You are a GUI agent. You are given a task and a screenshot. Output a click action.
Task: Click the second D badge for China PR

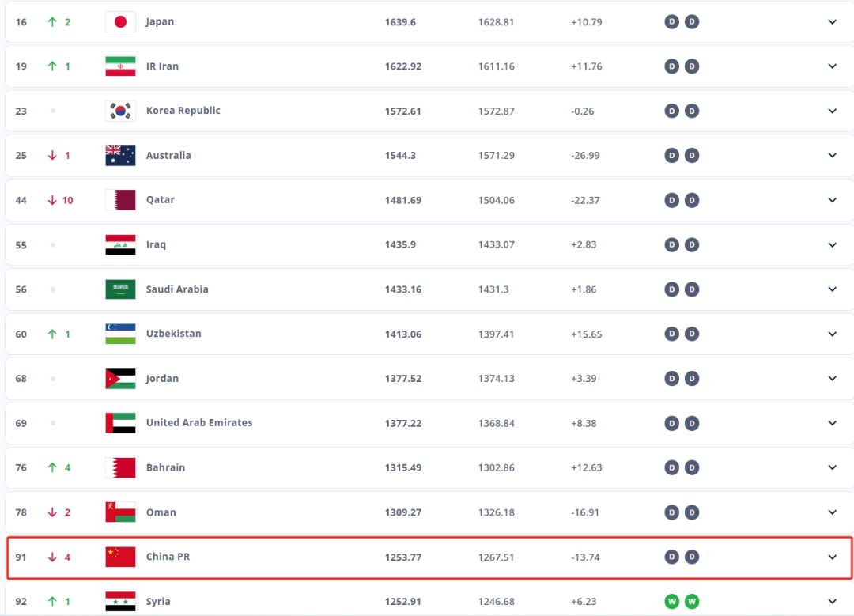(x=692, y=557)
